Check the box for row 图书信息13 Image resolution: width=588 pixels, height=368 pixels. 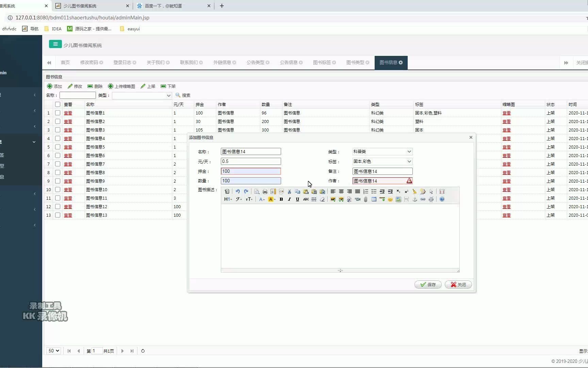coord(58,215)
